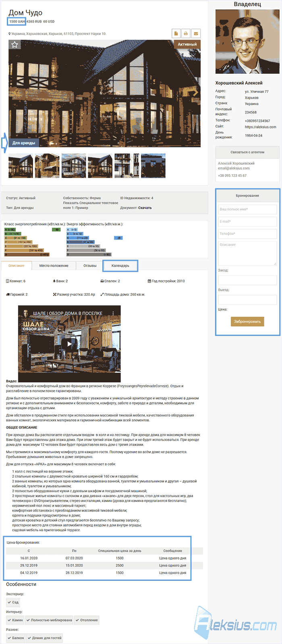Open the document (PDF) icon above the photo
The height and width of the screenshot is (644, 282).
[x=176, y=33]
